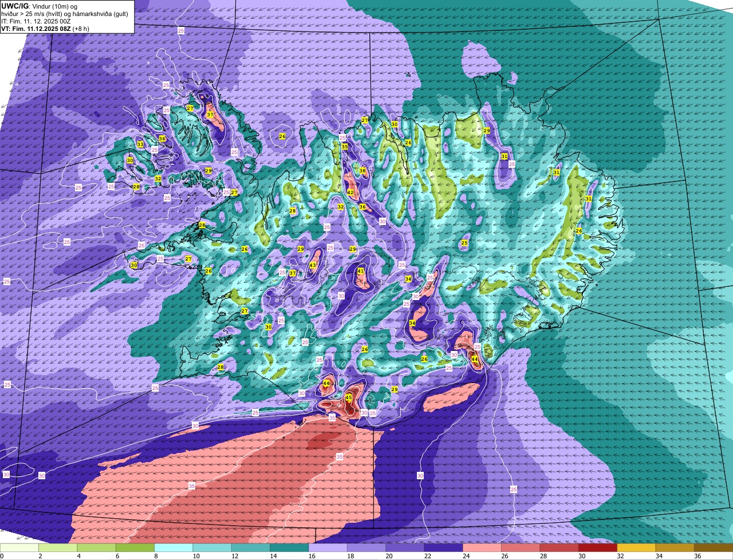Viewport: 733px width, 560px height.
Task: Select the yellow gust label 42
Action: tap(350, 192)
